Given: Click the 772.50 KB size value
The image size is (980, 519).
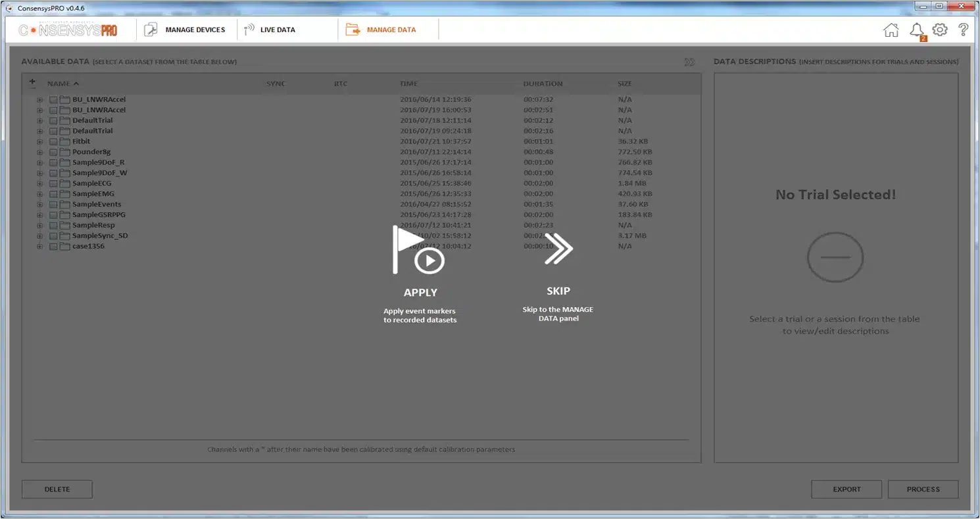Looking at the screenshot, I should (635, 152).
